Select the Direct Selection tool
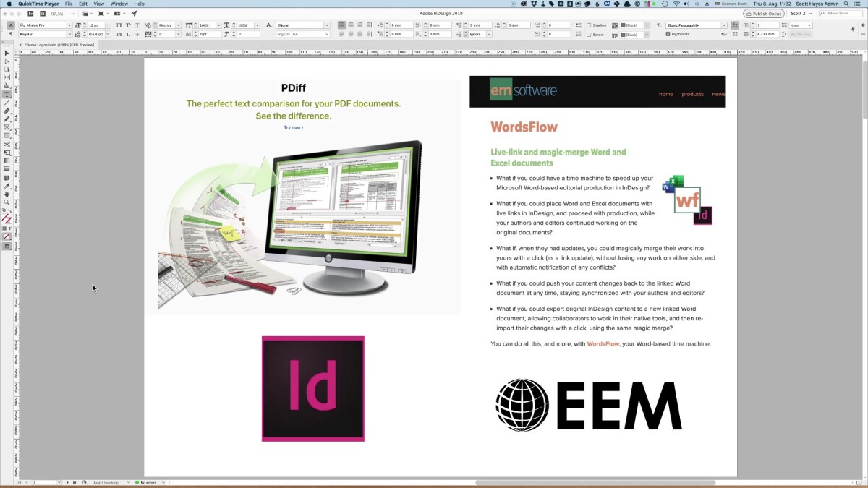The image size is (868, 488). [x=7, y=61]
